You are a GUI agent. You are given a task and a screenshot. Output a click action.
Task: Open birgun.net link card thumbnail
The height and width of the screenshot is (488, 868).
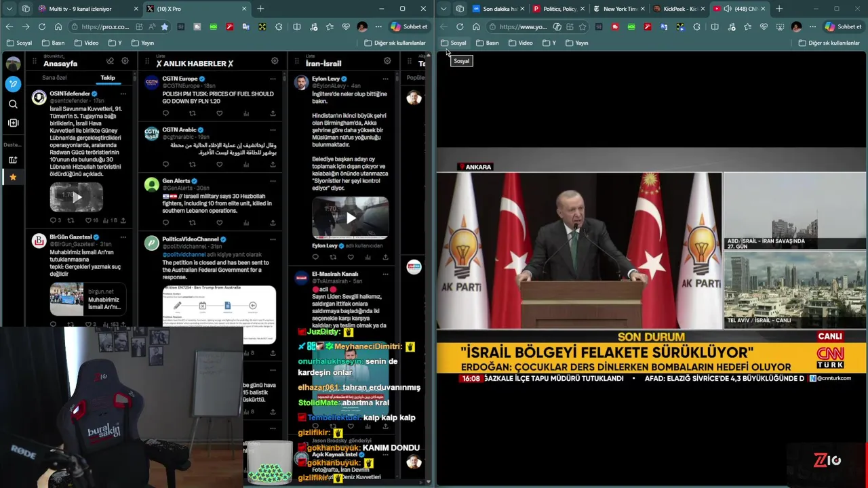(67, 299)
